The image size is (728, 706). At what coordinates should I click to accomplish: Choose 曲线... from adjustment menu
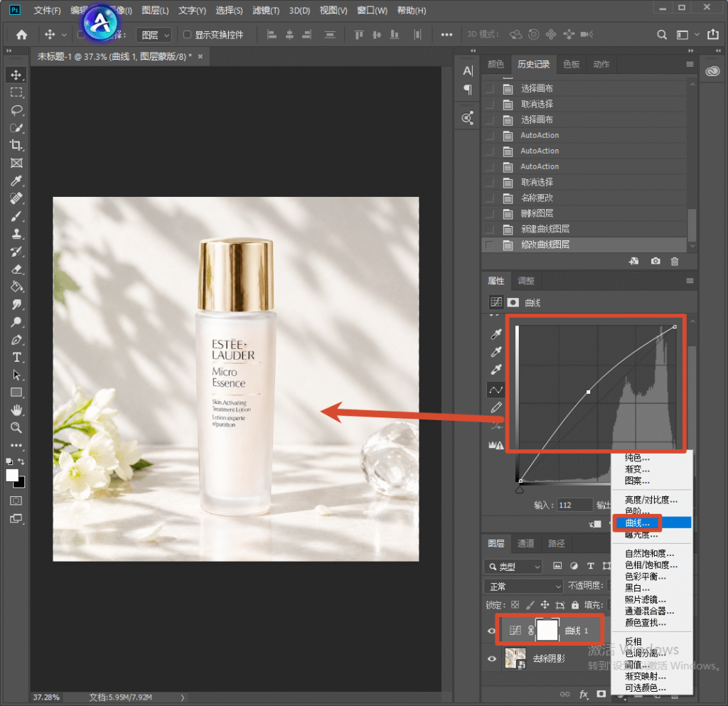tap(652, 523)
